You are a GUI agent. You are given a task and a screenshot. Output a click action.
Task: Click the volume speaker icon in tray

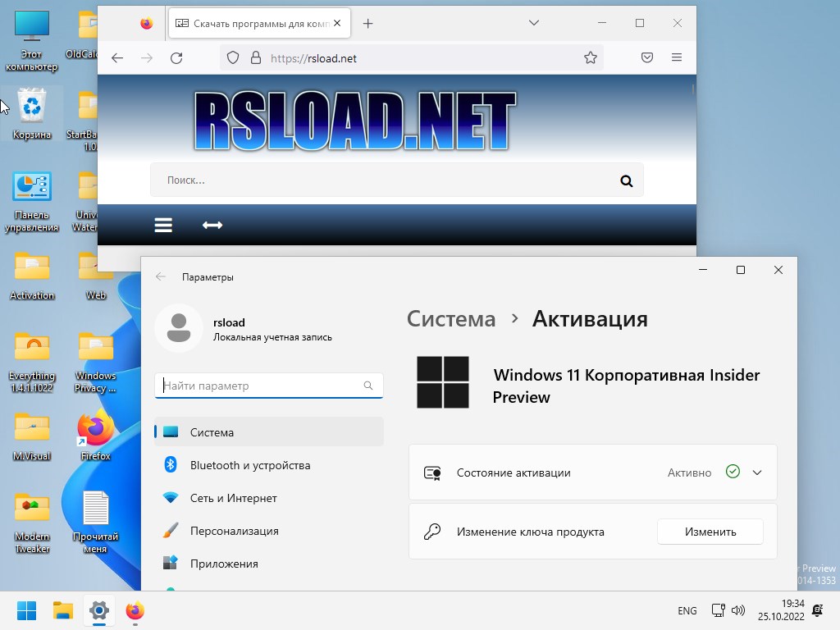738,610
